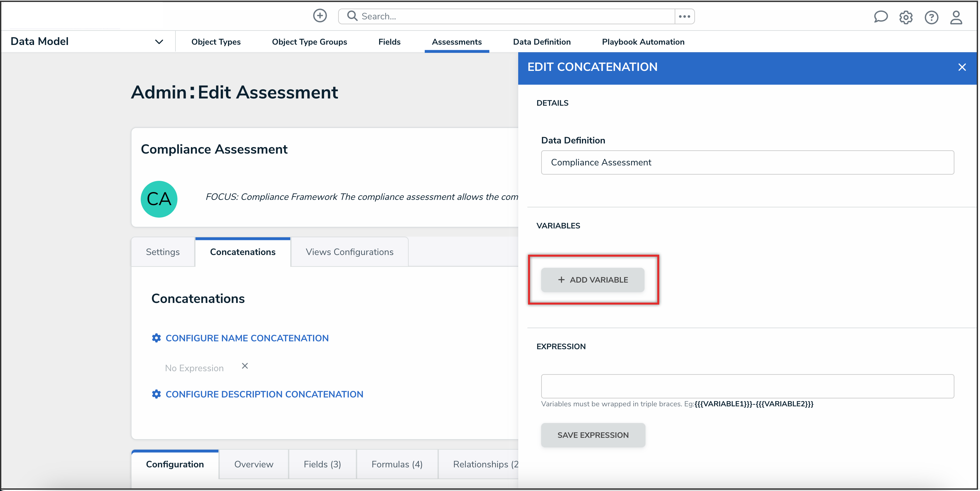Click gear icon beside Configure Name Concatenation

[x=156, y=338]
